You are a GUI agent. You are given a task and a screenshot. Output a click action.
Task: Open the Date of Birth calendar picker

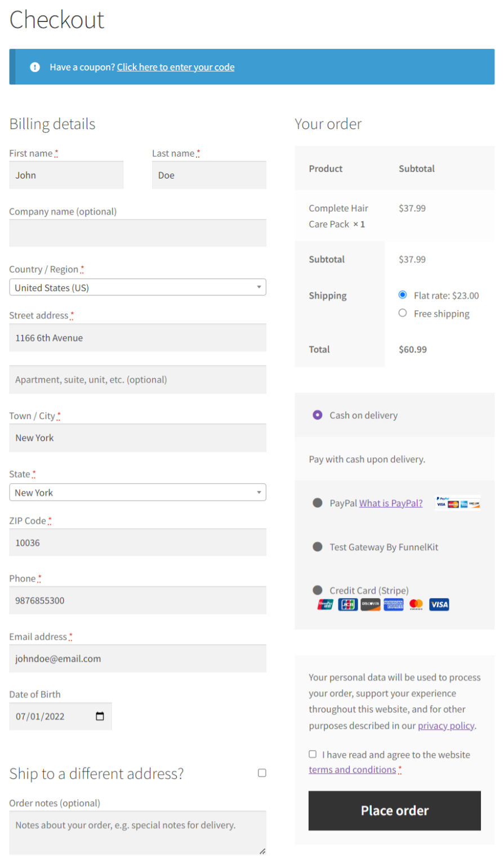[100, 716]
